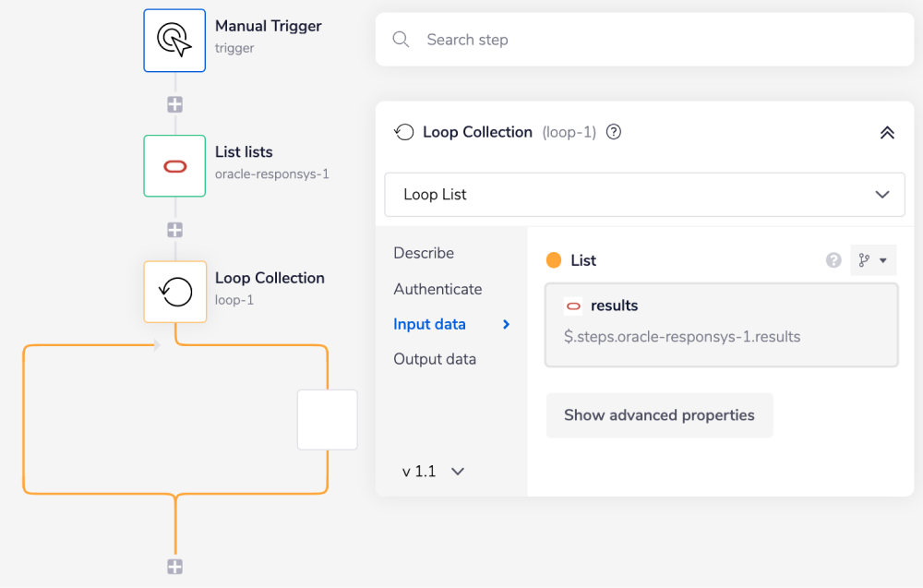Go to the Output data tab
This screenshot has width=923, height=588.
point(435,359)
